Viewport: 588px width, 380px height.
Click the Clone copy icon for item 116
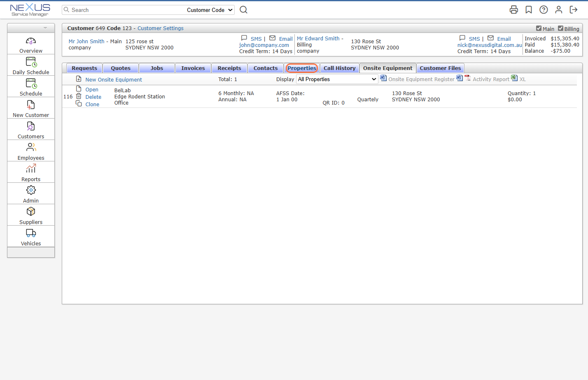click(x=79, y=103)
